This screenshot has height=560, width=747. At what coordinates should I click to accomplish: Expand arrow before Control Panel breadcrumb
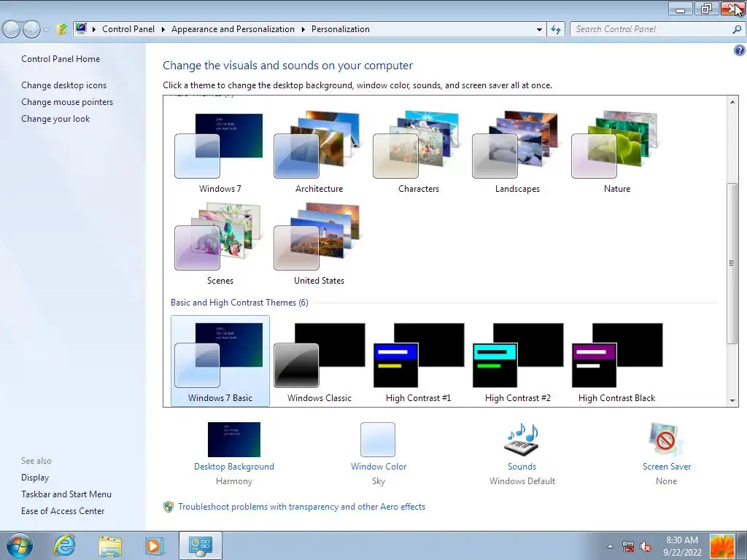click(94, 29)
